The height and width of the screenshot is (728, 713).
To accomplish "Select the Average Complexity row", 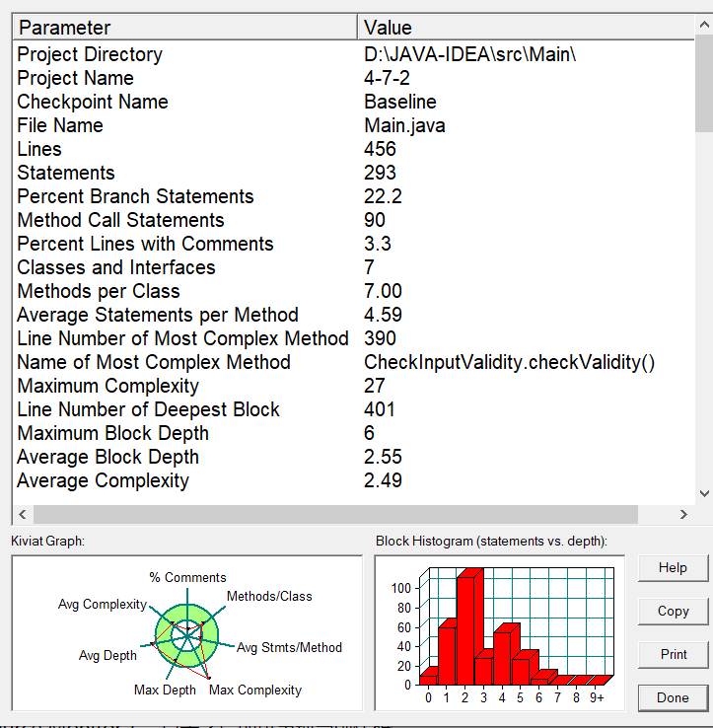I will 354,480.
